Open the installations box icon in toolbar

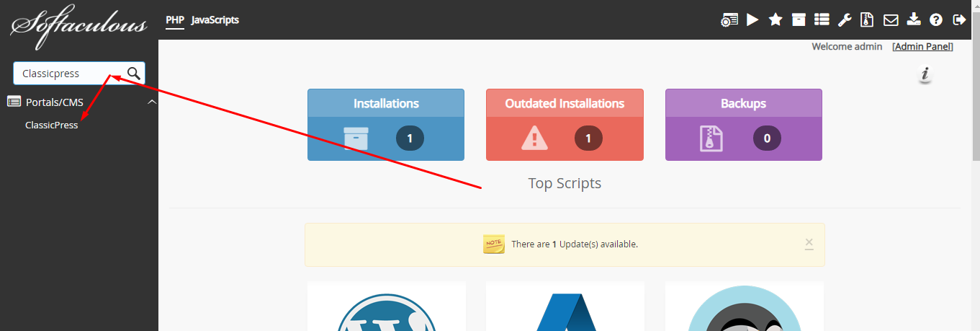pyautogui.click(x=799, y=19)
